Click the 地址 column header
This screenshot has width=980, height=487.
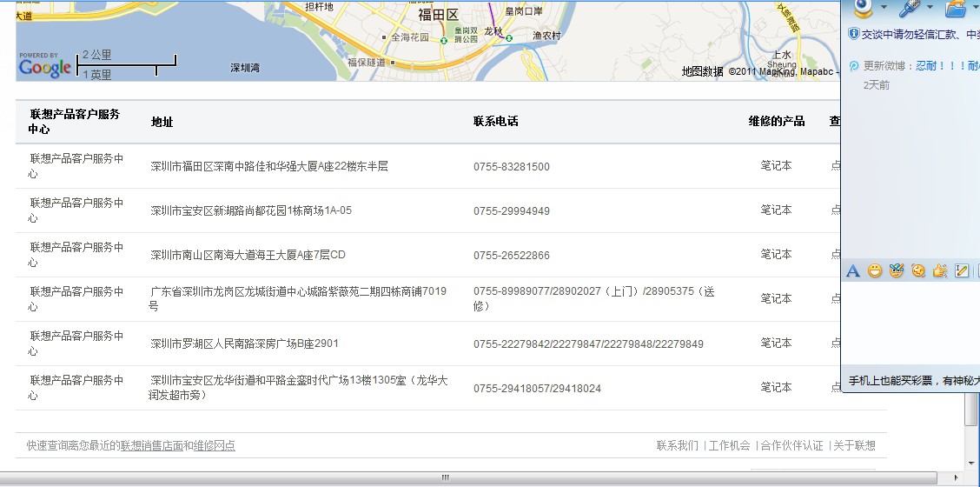pos(162,122)
